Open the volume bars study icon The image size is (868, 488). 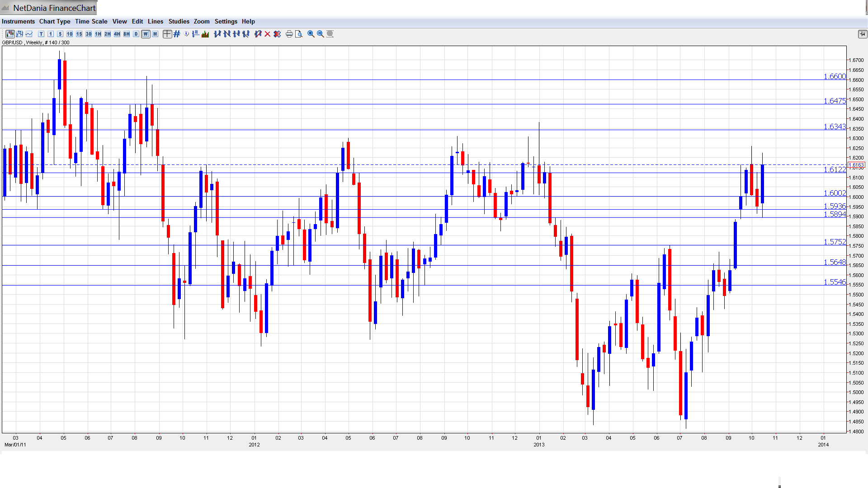coord(205,34)
